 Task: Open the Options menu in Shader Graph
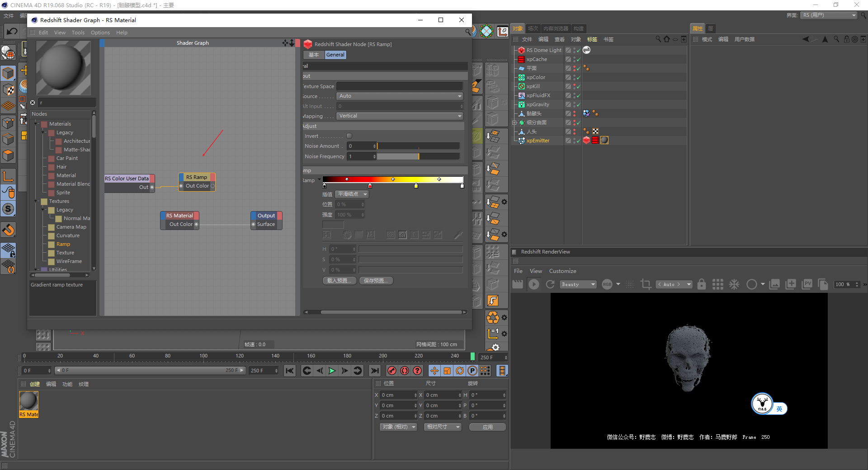(x=100, y=33)
